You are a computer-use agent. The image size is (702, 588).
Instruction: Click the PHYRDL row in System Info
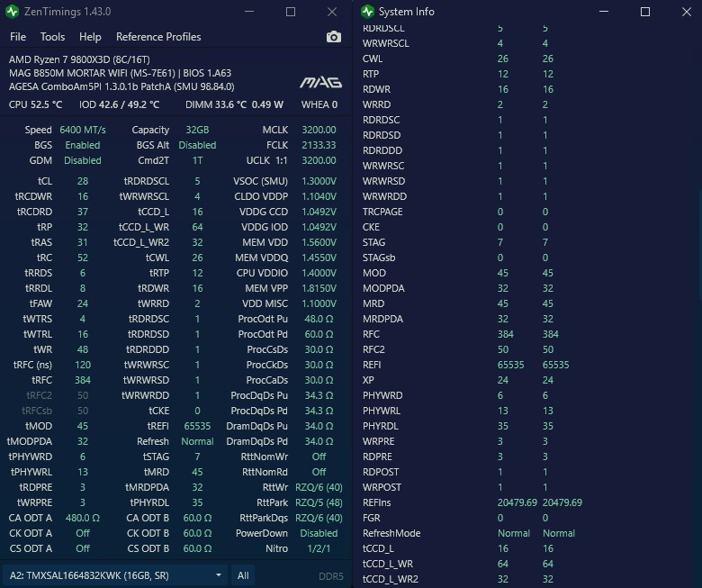pyautogui.click(x=458, y=426)
